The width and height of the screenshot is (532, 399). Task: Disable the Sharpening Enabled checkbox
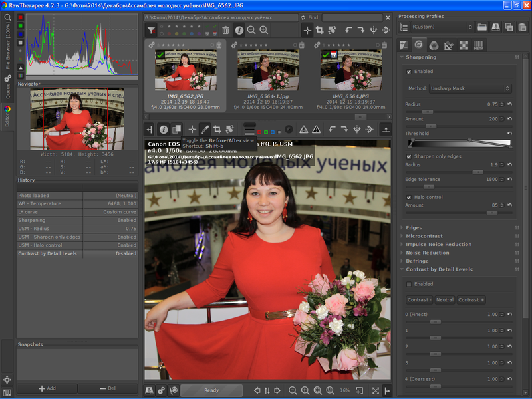(409, 71)
